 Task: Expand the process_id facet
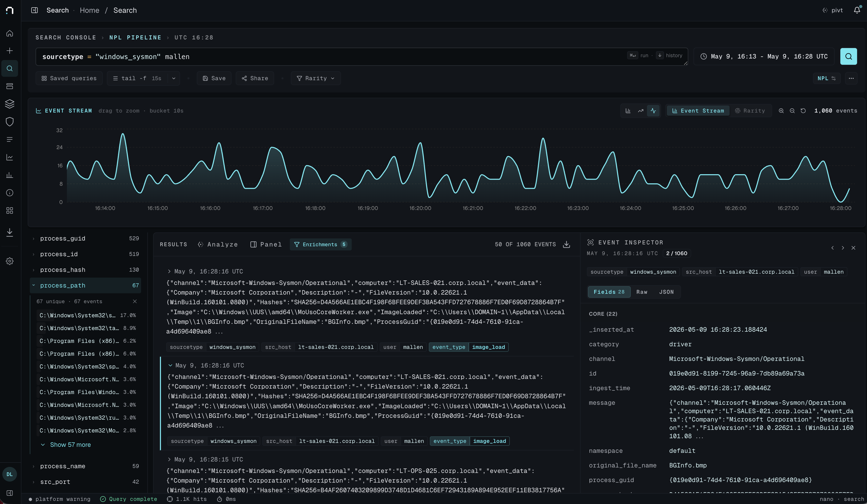[x=86, y=254]
